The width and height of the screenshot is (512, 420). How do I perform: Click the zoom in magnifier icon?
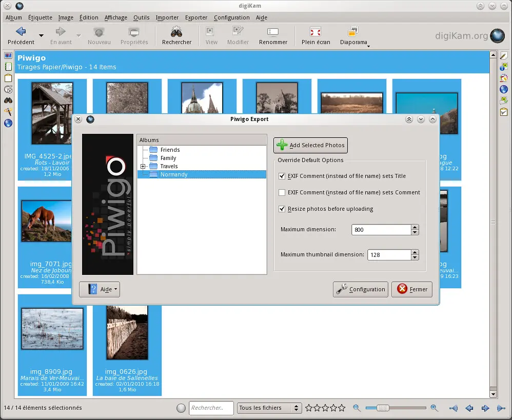pos(435,408)
